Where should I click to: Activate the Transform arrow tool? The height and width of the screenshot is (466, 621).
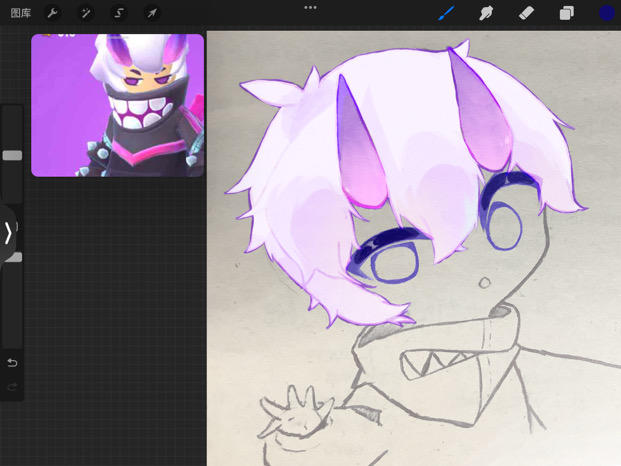[x=152, y=13]
